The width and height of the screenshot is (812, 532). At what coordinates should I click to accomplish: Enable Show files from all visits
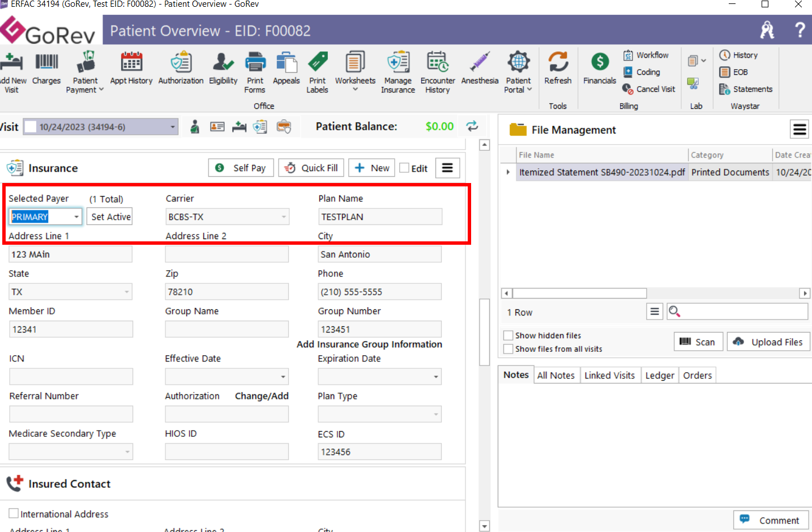pos(508,348)
